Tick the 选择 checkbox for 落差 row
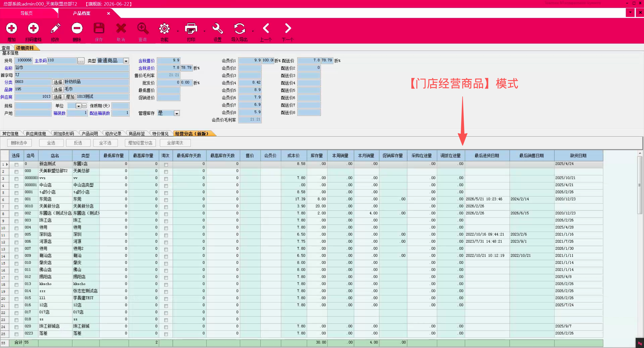The width and height of the screenshot is (644, 348). tap(17, 334)
